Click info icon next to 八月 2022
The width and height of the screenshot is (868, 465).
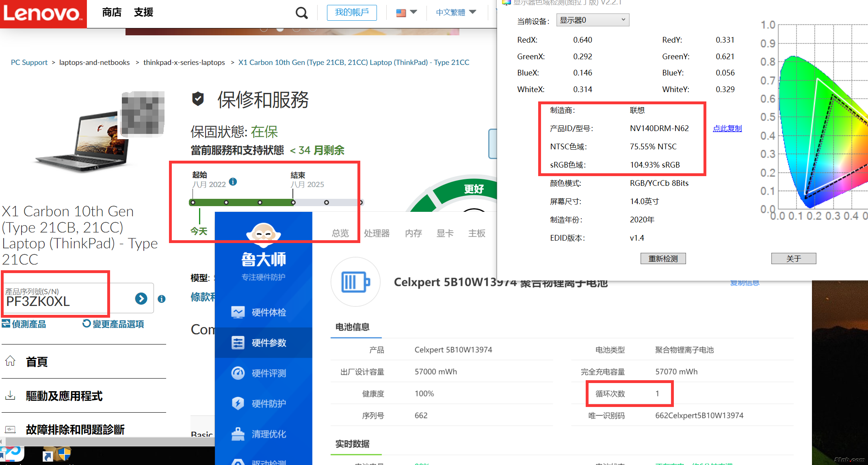pyautogui.click(x=233, y=182)
